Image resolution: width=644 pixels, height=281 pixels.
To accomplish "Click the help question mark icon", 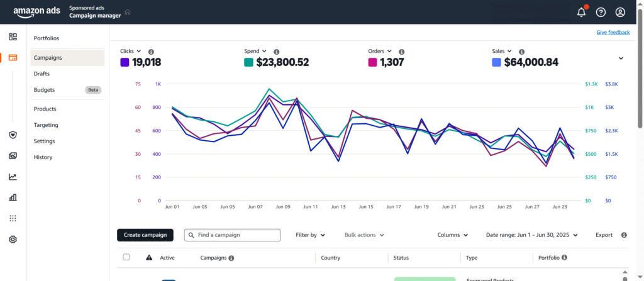I will pos(601,12).
